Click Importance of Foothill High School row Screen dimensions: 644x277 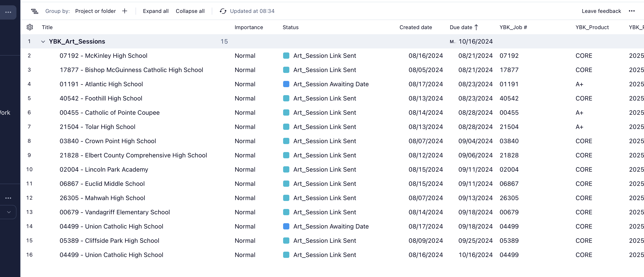point(245,98)
